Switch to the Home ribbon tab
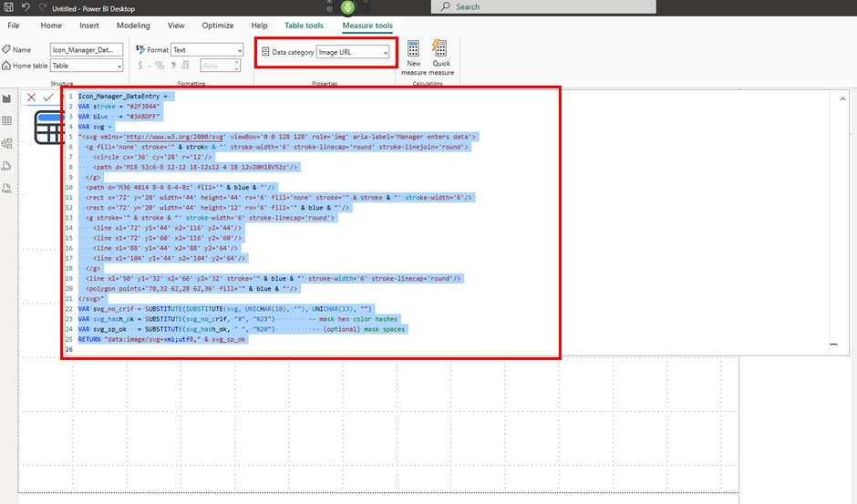 [x=51, y=26]
